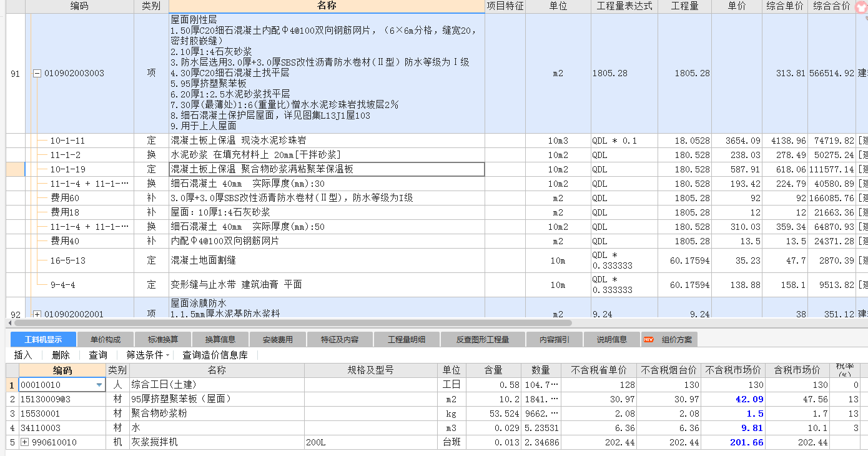Open 查询造价信息库 lookup

coord(215,355)
